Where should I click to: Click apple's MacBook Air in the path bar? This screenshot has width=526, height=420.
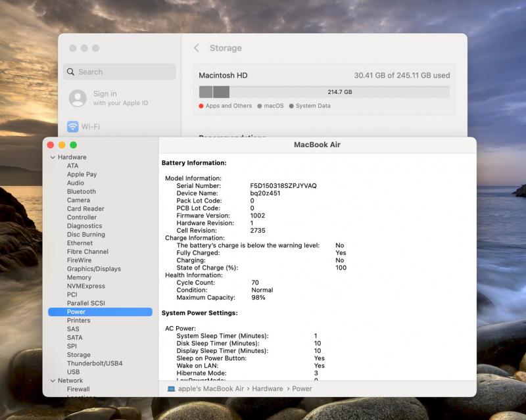pos(211,389)
